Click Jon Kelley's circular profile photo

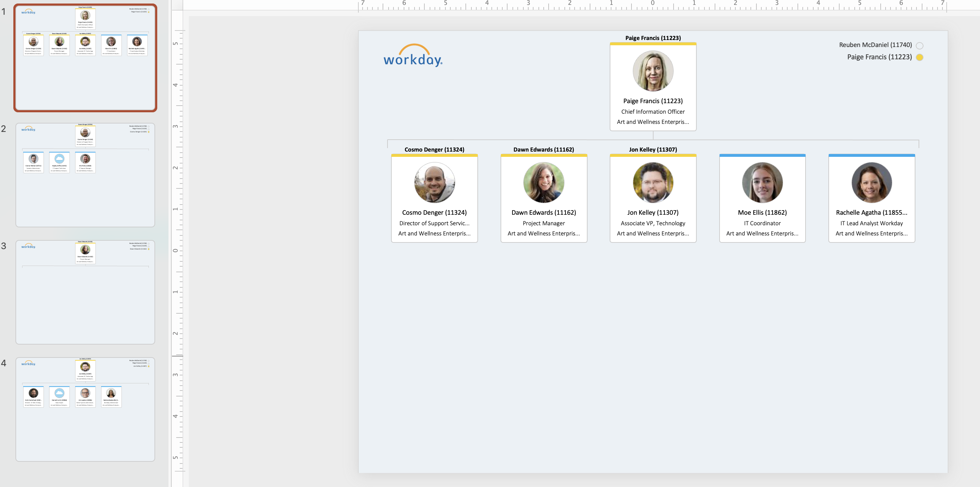[653, 182]
